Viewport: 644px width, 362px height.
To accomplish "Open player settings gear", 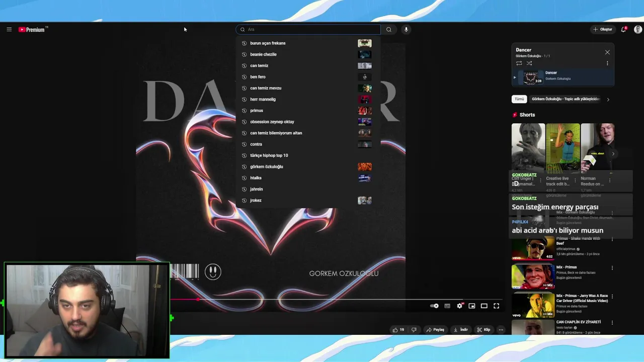I will [459, 306].
